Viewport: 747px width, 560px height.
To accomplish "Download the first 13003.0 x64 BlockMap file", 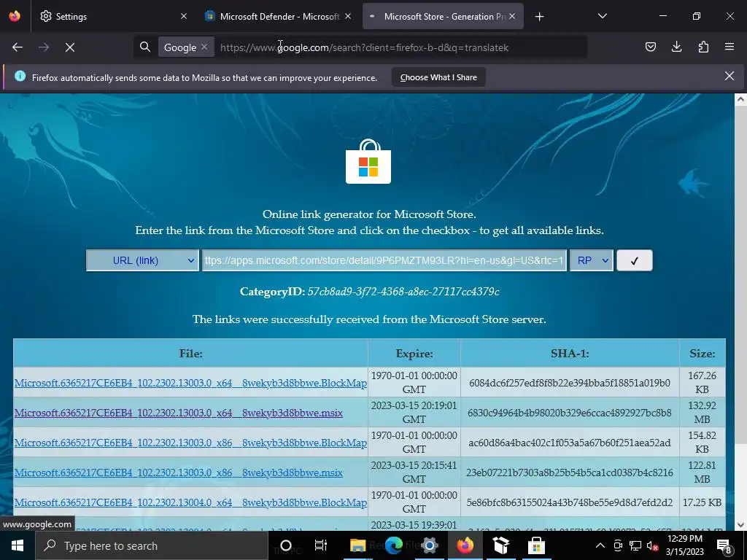I will point(190,383).
